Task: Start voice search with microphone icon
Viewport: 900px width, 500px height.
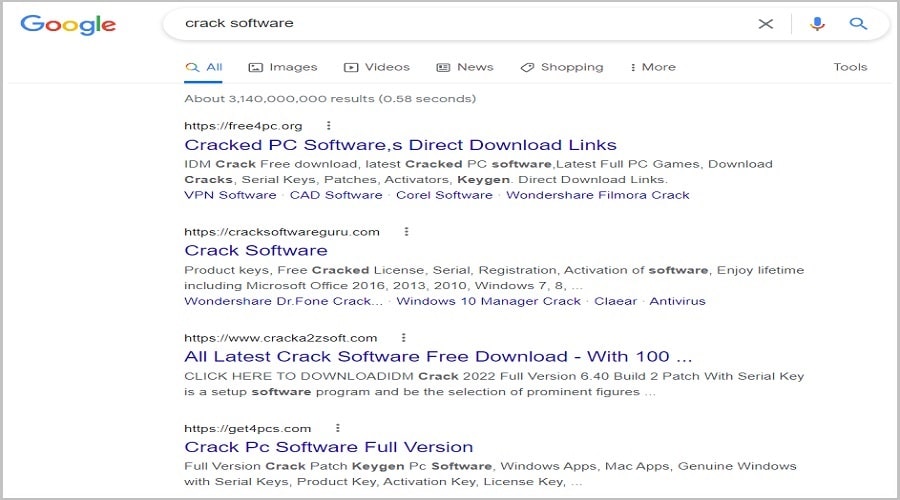Action: pos(817,23)
